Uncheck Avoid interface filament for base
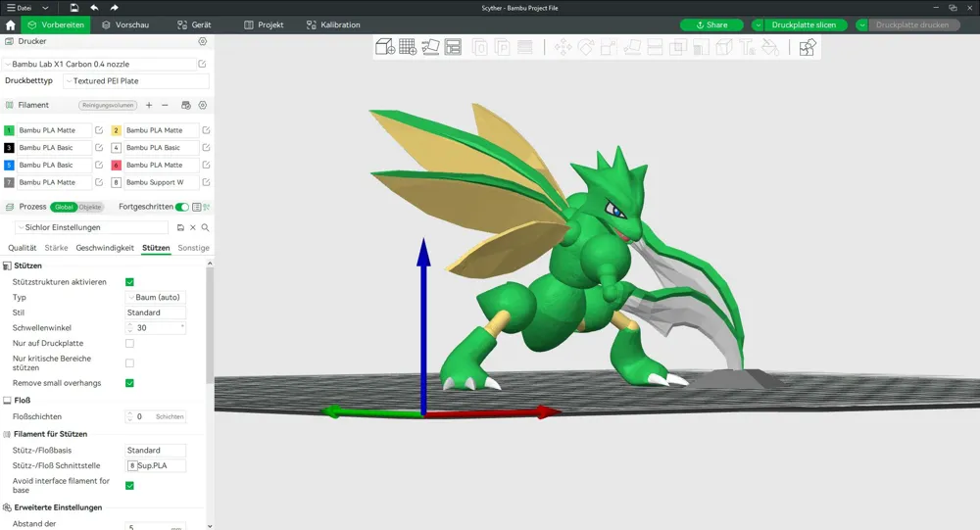 (129, 486)
